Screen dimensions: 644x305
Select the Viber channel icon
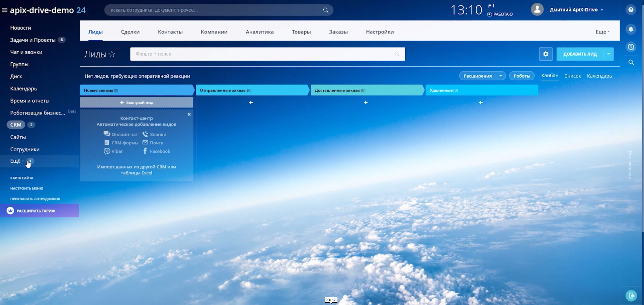point(107,151)
